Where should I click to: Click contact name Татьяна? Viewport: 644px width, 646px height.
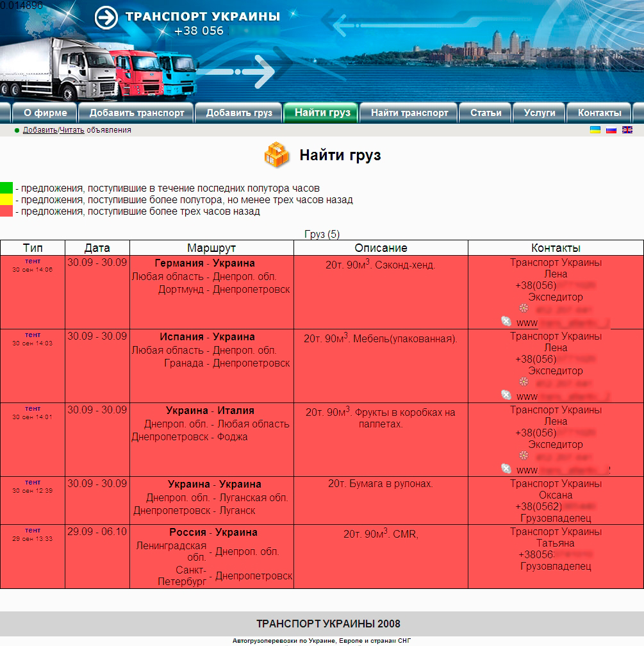556,543
